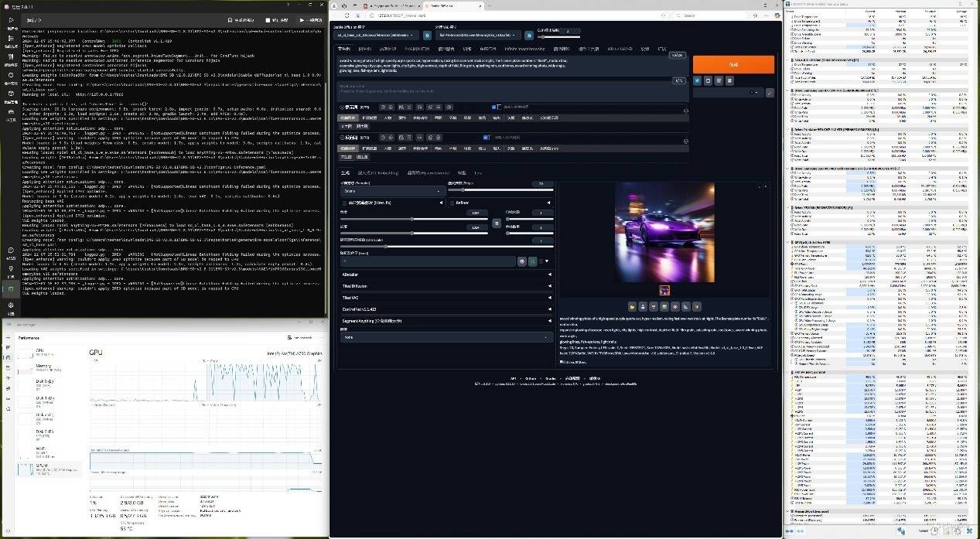Switch to the Infinite image browsing tab
The image size is (980, 539).
coord(525,49)
